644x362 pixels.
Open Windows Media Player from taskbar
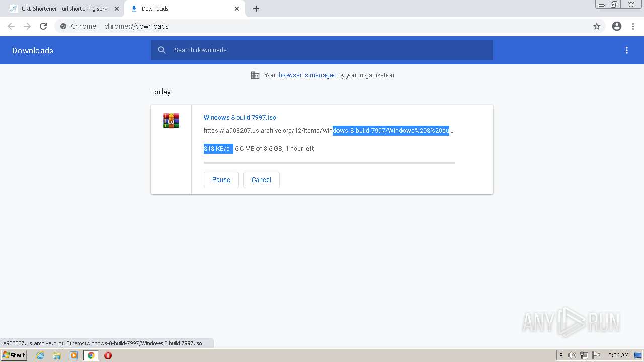pyautogui.click(x=74, y=355)
